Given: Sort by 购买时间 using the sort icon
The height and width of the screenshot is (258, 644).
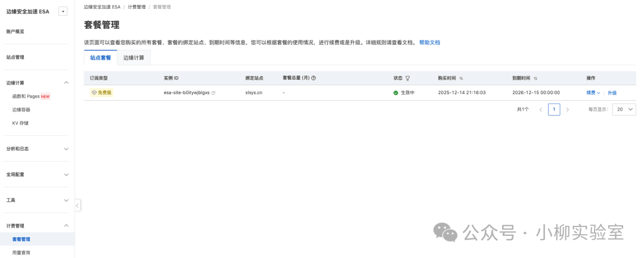Looking at the screenshot, I should tap(461, 78).
